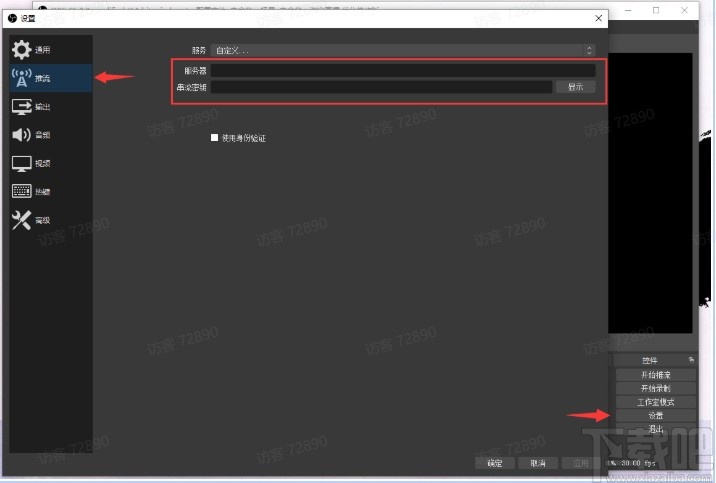Click 开始录制 in the main OBS window
This screenshot has height=483, width=716.
coord(656,388)
